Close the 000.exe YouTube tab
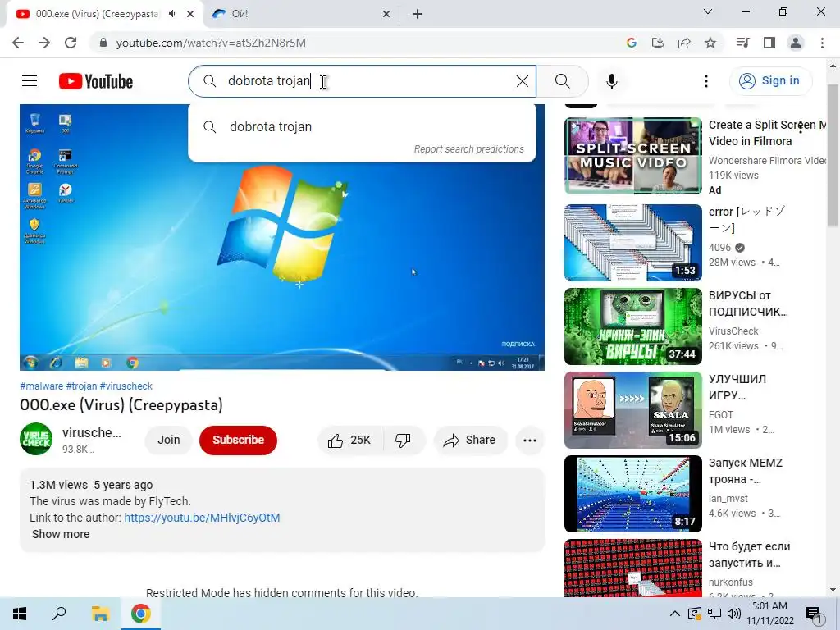This screenshot has height=630, width=840. pos(190,14)
